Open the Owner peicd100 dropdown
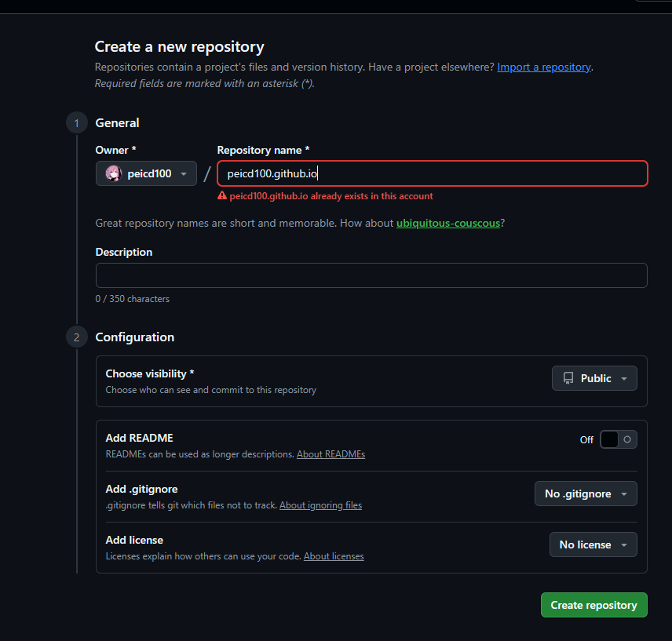The image size is (672, 641). point(146,173)
